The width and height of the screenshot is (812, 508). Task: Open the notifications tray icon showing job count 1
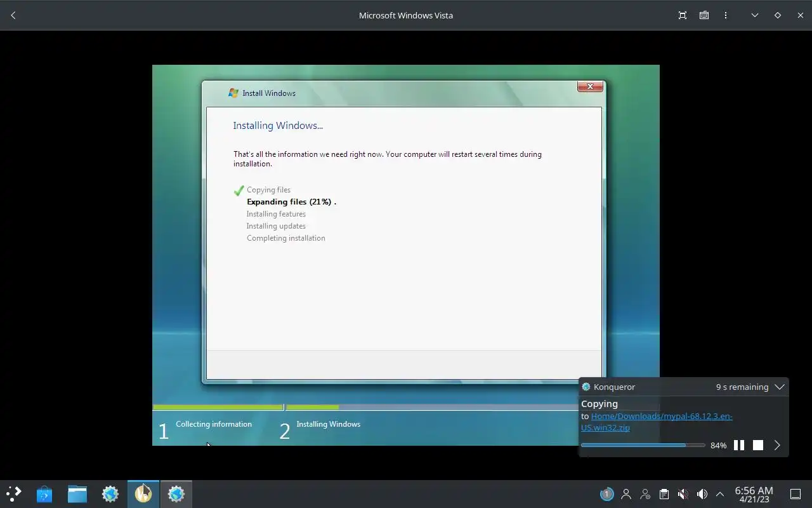(x=607, y=494)
